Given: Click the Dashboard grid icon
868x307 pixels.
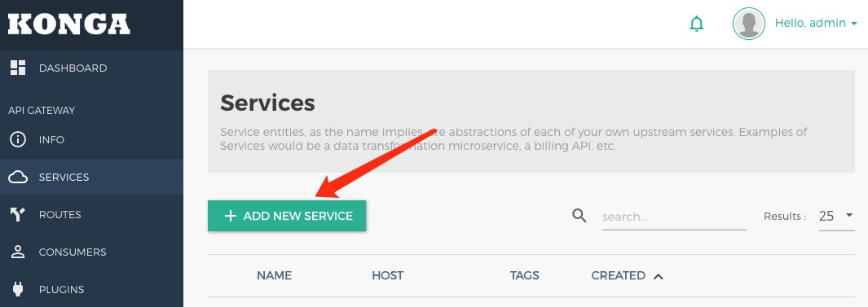Looking at the screenshot, I should [18, 68].
